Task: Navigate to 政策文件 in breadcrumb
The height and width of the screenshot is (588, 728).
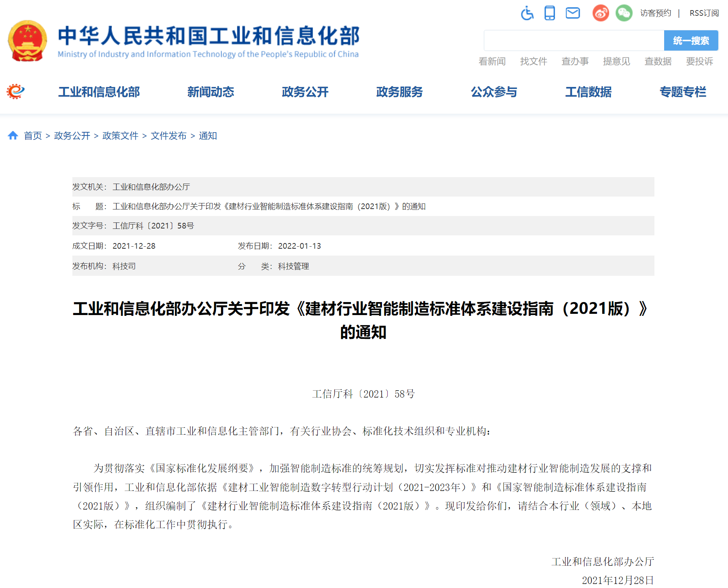Action: coord(120,136)
